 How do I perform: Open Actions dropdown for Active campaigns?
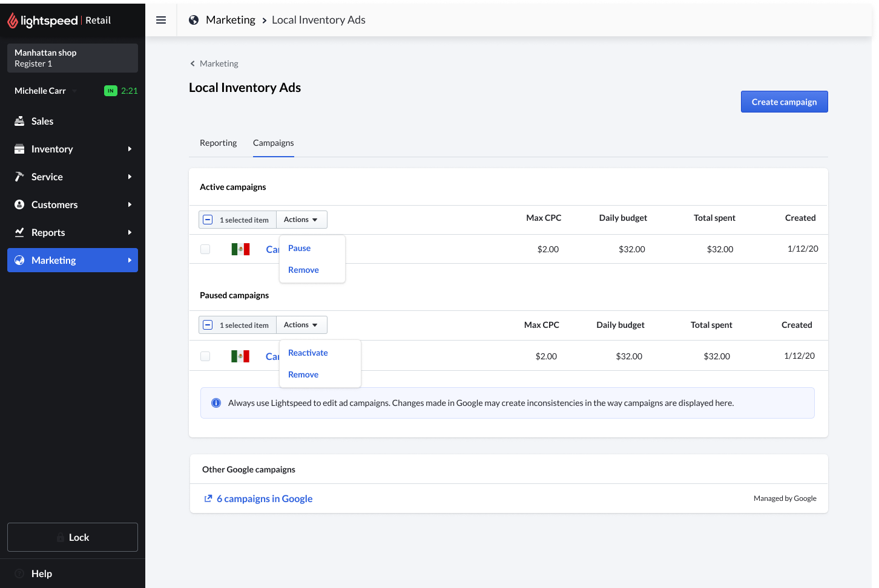click(301, 220)
